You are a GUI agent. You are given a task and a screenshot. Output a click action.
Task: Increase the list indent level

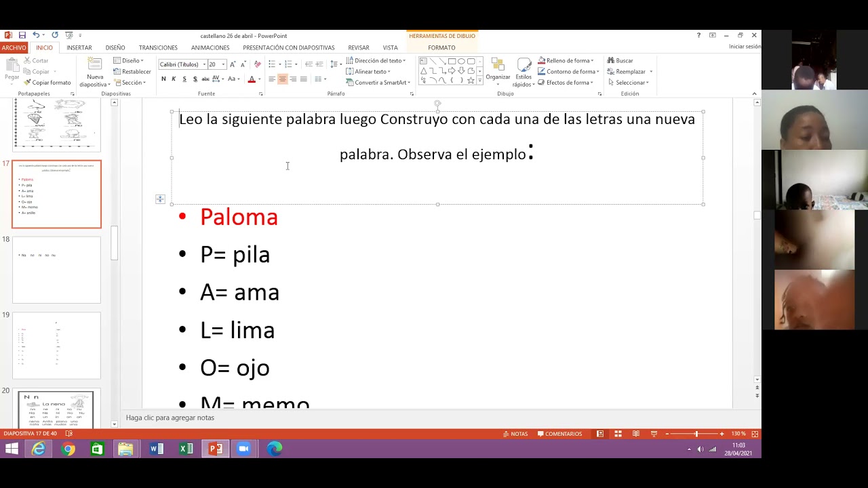[319, 64]
